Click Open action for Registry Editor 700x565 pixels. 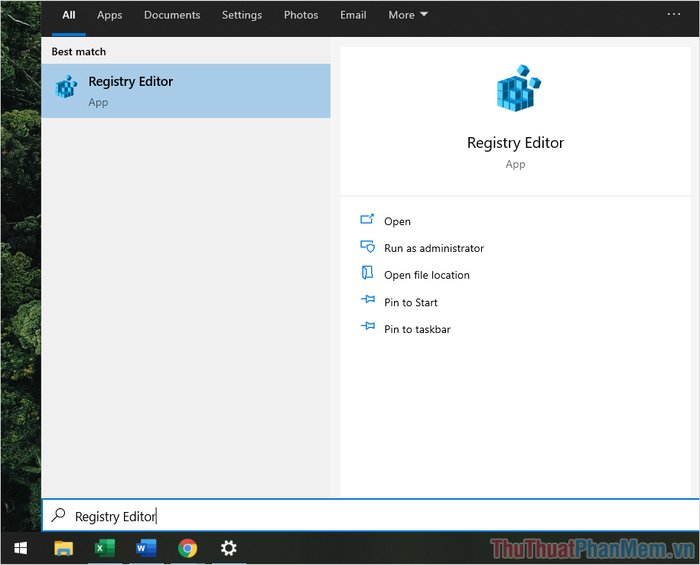pos(397,221)
